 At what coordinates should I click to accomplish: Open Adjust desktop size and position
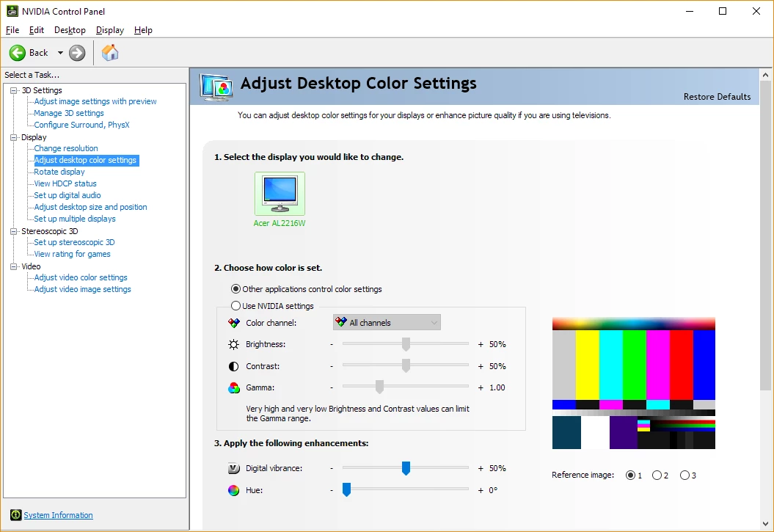pyautogui.click(x=90, y=207)
